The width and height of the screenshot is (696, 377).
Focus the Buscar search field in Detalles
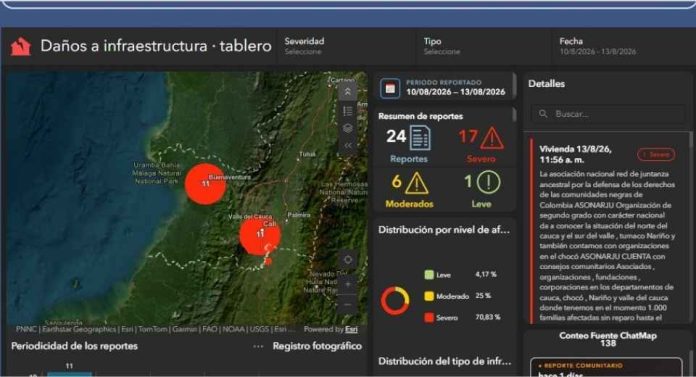tap(608, 114)
